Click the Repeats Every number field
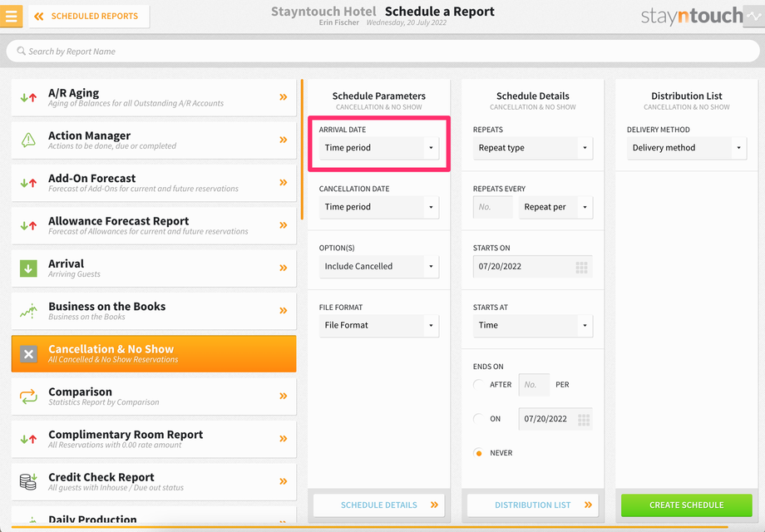Viewport: 765px width, 532px height. pos(493,207)
